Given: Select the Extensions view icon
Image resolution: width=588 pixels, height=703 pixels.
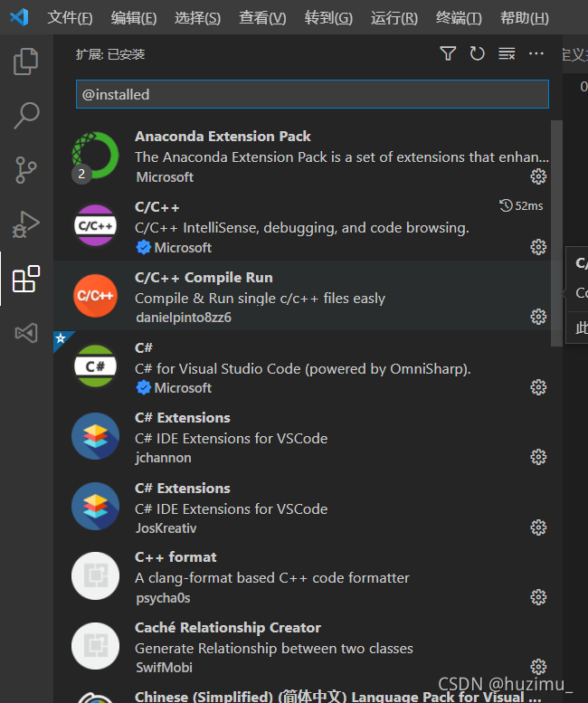Looking at the screenshot, I should point(26,279).
